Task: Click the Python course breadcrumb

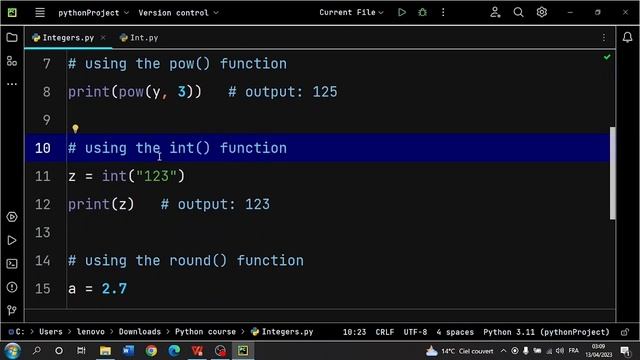Action: pyautogui.click(x=205, y=332)
